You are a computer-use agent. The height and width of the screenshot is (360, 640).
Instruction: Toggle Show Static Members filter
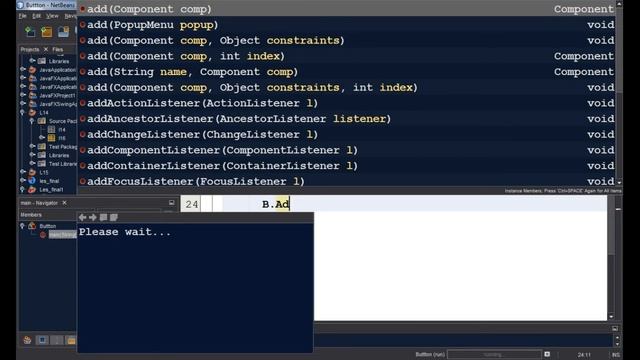pyautogui.click(x=57, y=340)
